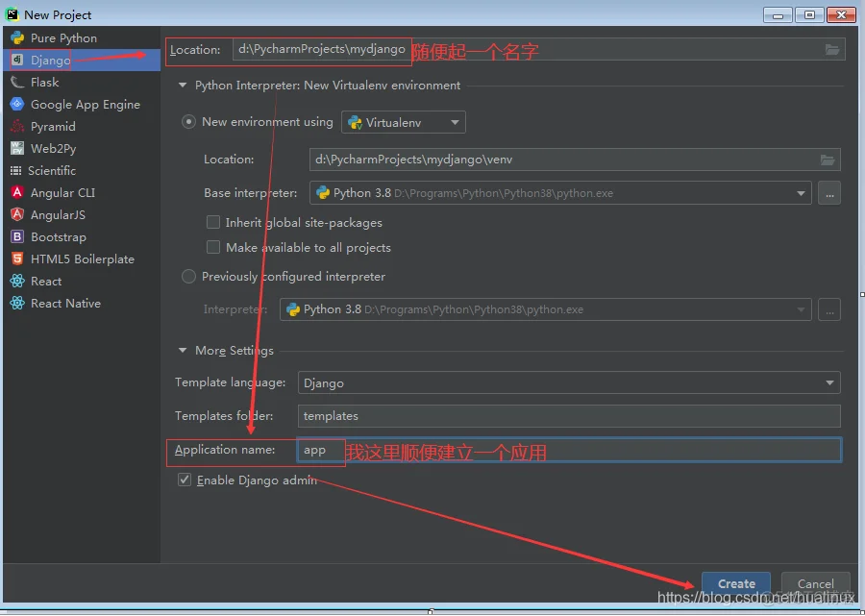Viewport: 865px width, 616px height.
Task: Open Template language Django dropdown
Action: [569, 382]
